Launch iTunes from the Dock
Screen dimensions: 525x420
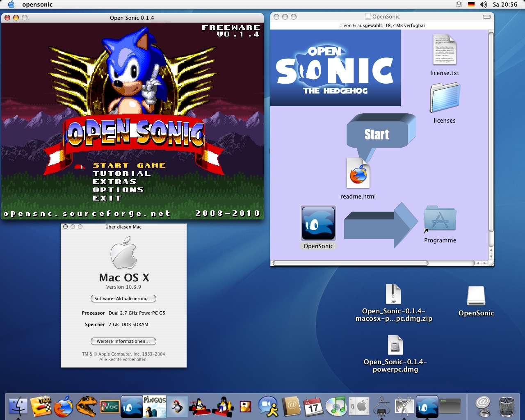tap(336, 406)
